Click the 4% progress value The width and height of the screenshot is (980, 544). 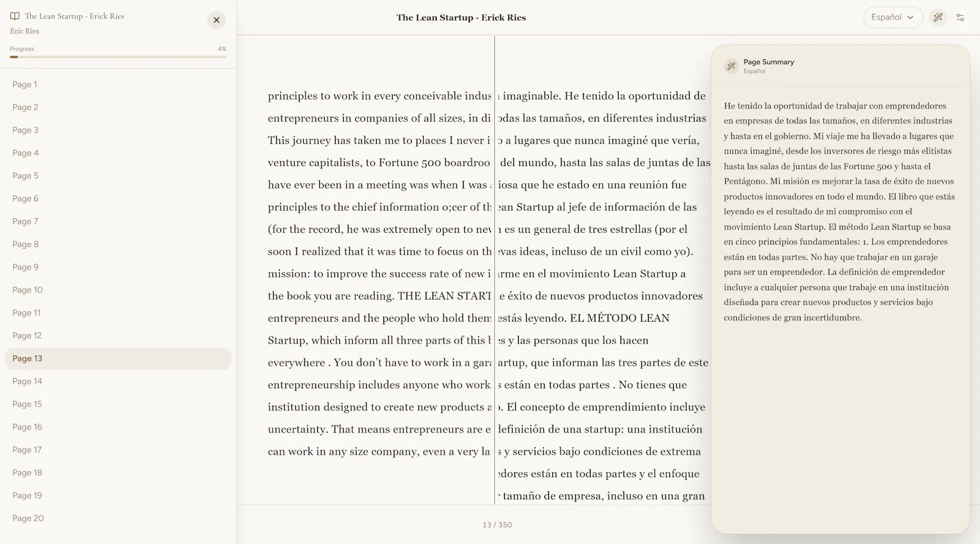[222, 49]
